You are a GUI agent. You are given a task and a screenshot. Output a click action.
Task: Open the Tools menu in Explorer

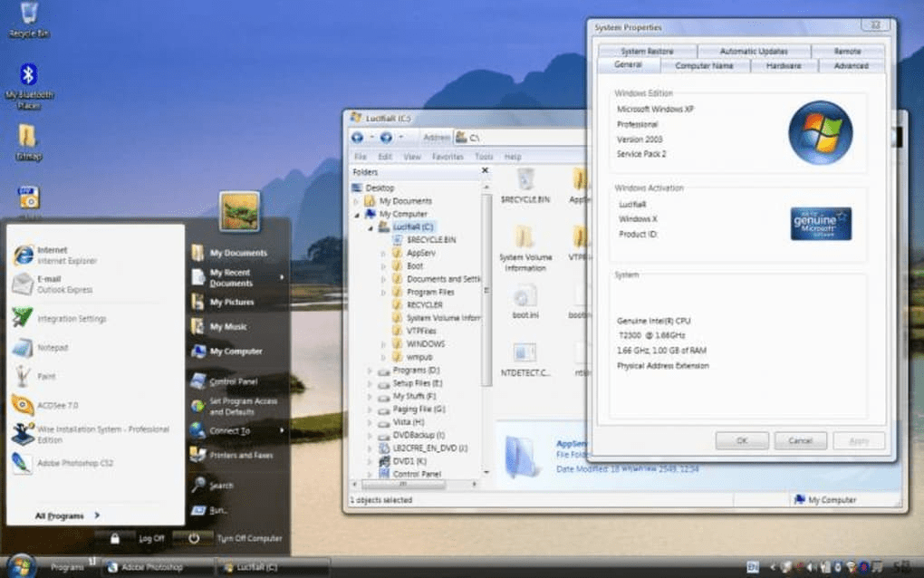coord(484,156)
